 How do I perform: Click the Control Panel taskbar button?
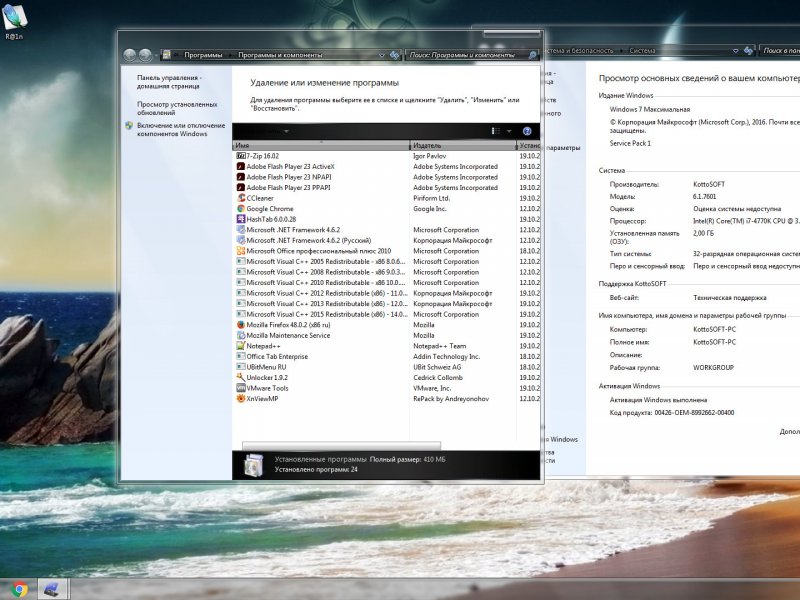(x=53, y=589)
